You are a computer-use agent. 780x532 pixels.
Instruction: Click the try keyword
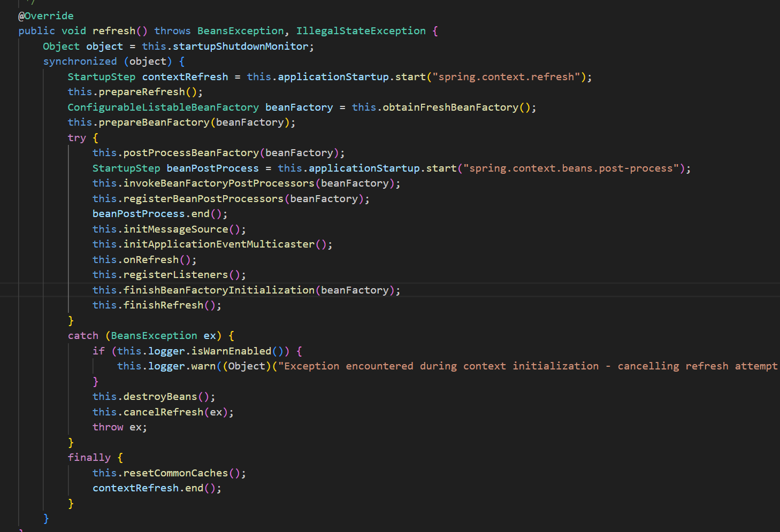(x=77, y=138)
